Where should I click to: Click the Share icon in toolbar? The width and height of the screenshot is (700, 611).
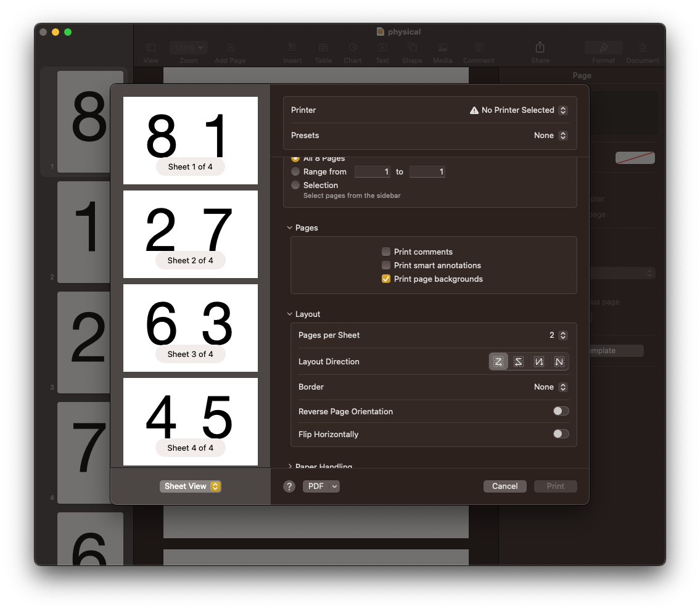click(x=540, y=48)
